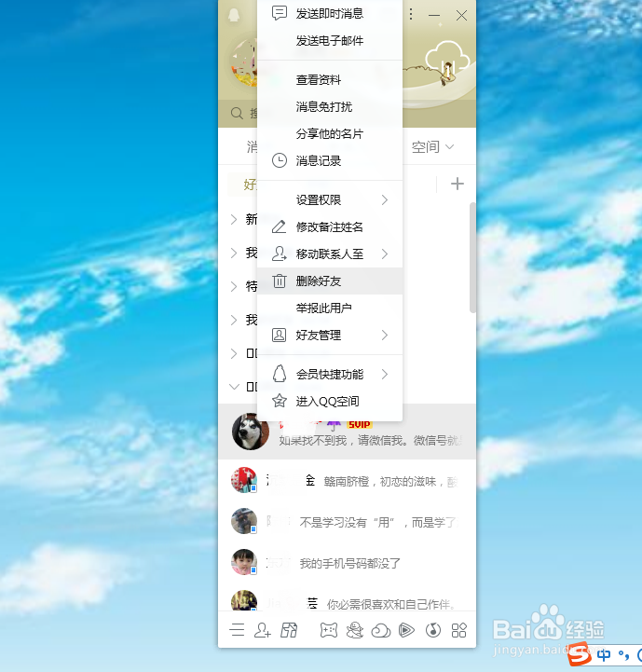Image resolution: width=642 pixels, height=672 pixels.
Task: Click the person icon beside 移动联系人至
Action: (280, 254)
